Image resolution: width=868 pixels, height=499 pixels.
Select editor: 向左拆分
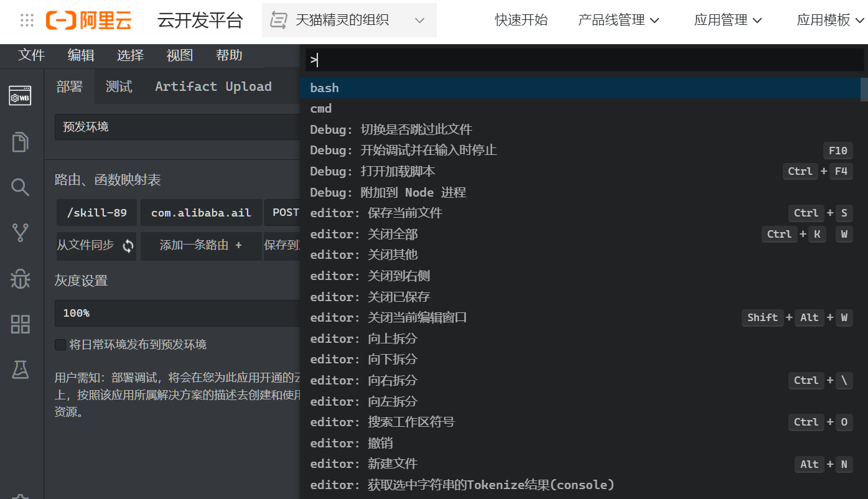(580, 402)
